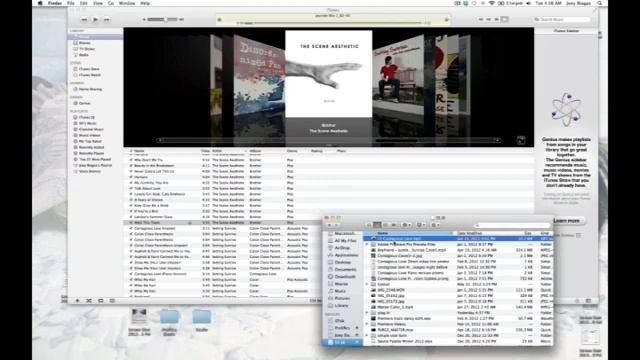Click the iTunes previous track button
The width and height of the screenshot is (640, 360).
click(84, 19)
